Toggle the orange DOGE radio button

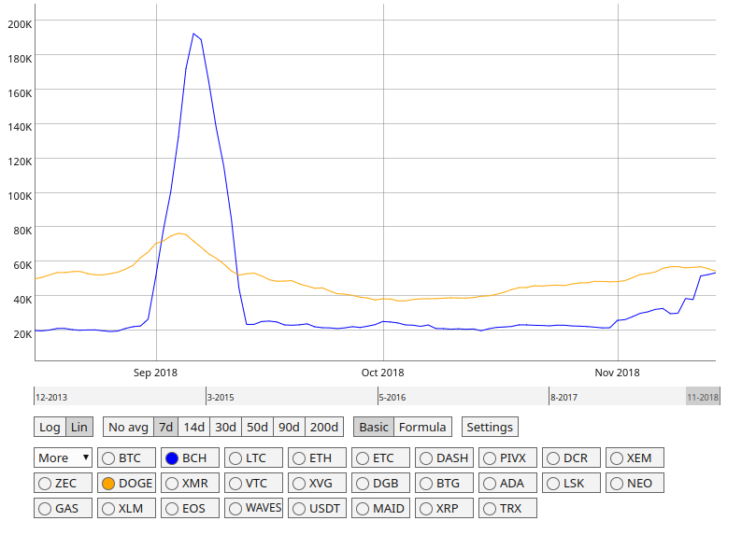click(108, 484)
